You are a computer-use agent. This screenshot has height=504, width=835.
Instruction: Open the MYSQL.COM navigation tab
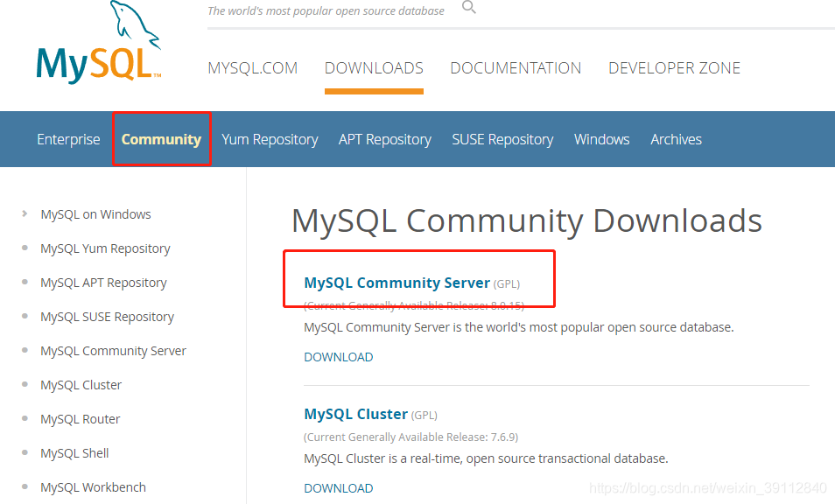[252, 68]
